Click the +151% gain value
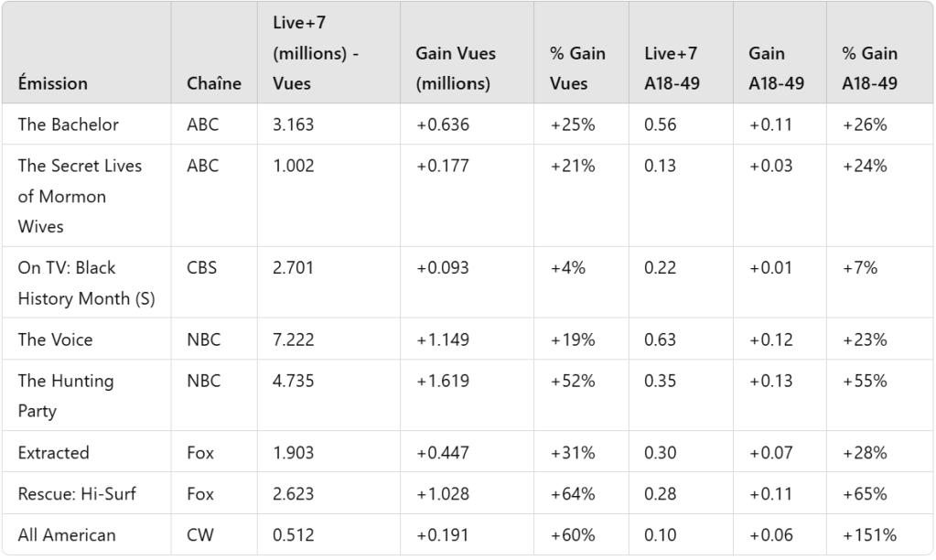Image resolution: width=936 pixels, height=560 pixels. click(870, 535)
